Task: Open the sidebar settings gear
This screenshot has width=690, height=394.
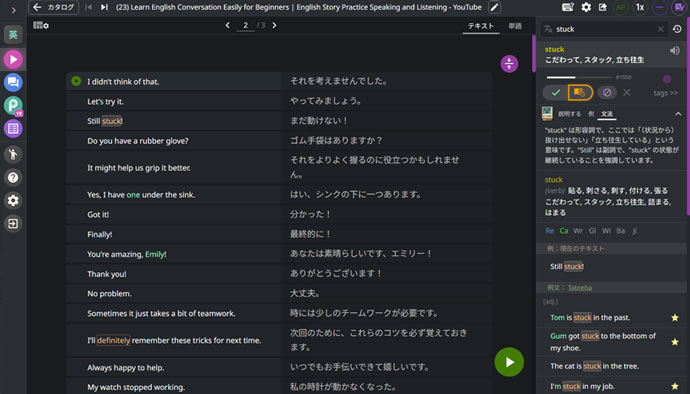Action: pyautogui.click(x=13, y=200)
